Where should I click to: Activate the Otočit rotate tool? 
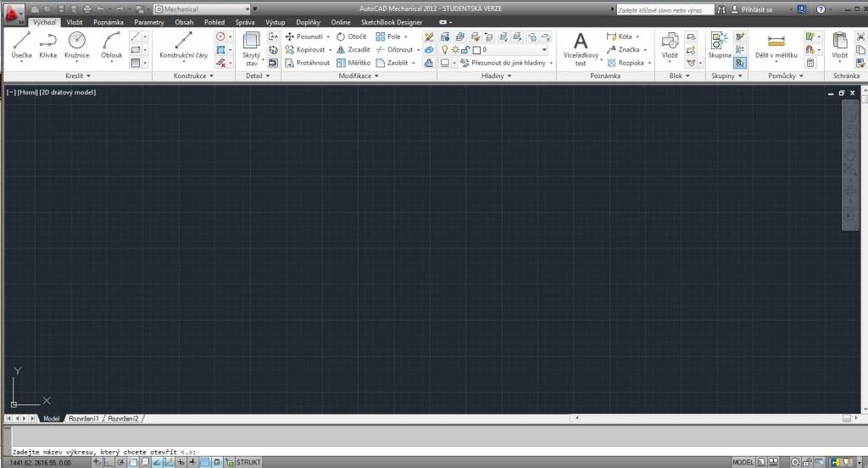pyautogui.click(x=351, y=37)
